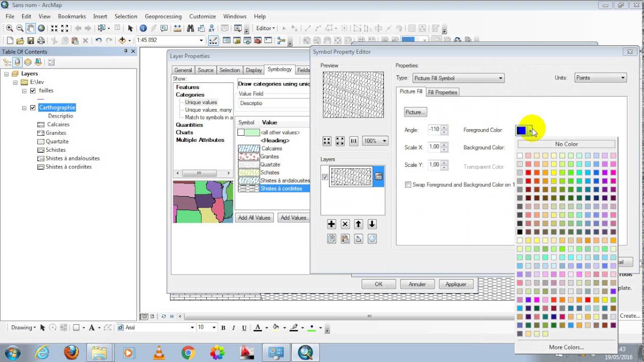Click List By Source icon
The height and width of the screenshot is (362, 644).
click(x=18, y=62)
